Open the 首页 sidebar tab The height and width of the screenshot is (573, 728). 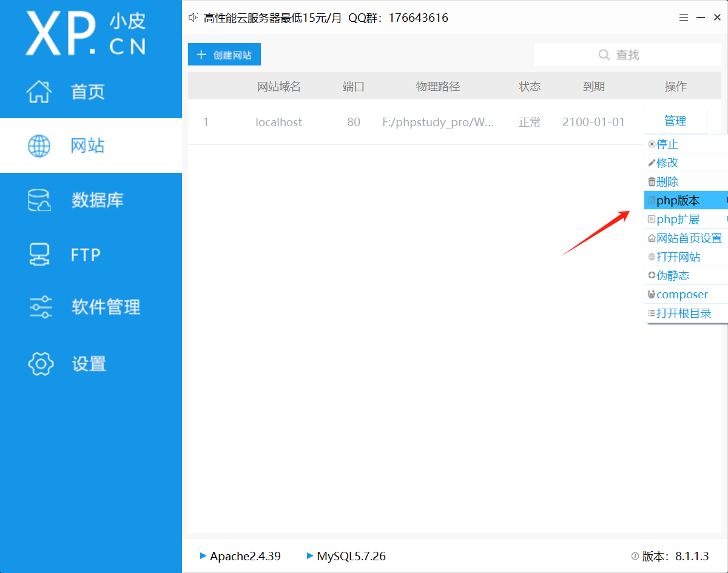point(91,92)
